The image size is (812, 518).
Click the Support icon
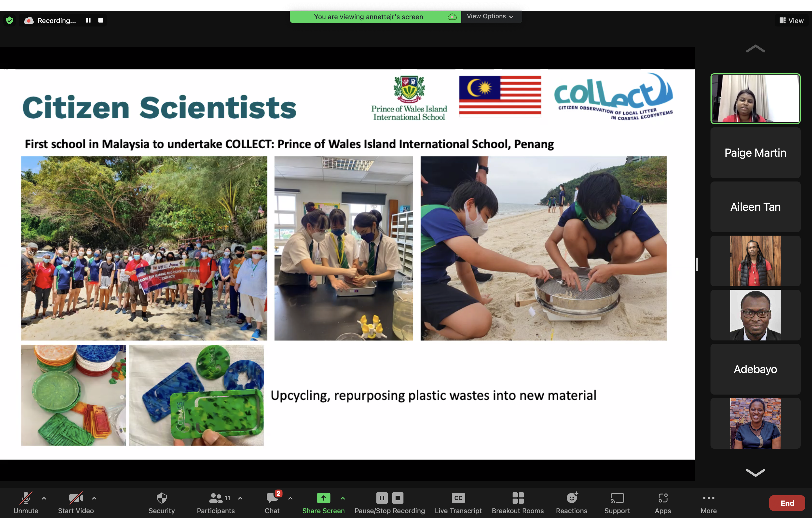[x=617, y=498]
